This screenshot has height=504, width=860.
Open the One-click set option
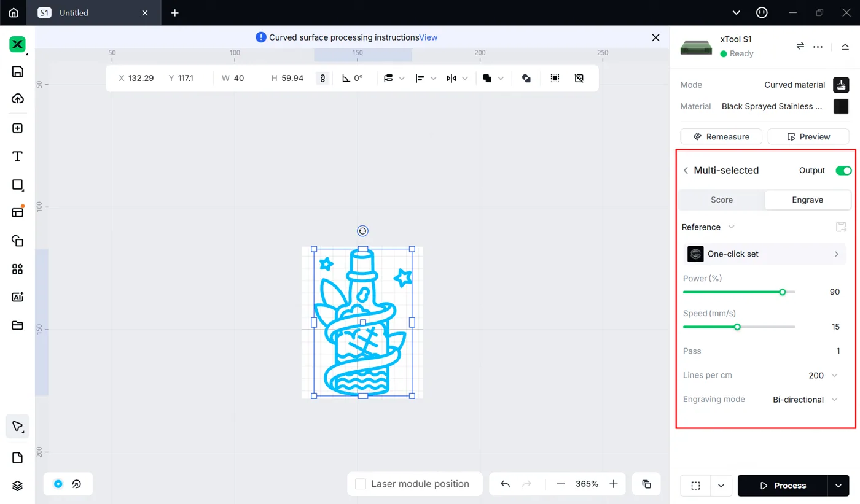click(x=765, y=254)
